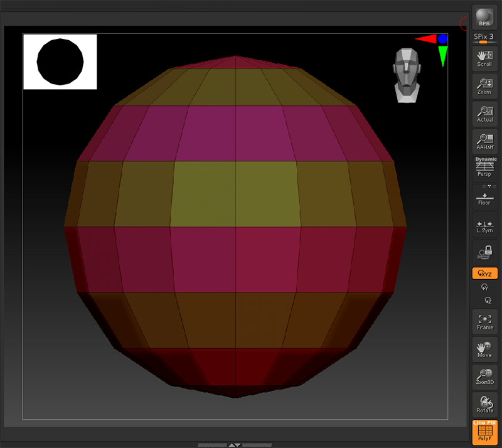Click the black circle silhouette thumbnail
Screen dimensions: 502x448
coord(60,61)
